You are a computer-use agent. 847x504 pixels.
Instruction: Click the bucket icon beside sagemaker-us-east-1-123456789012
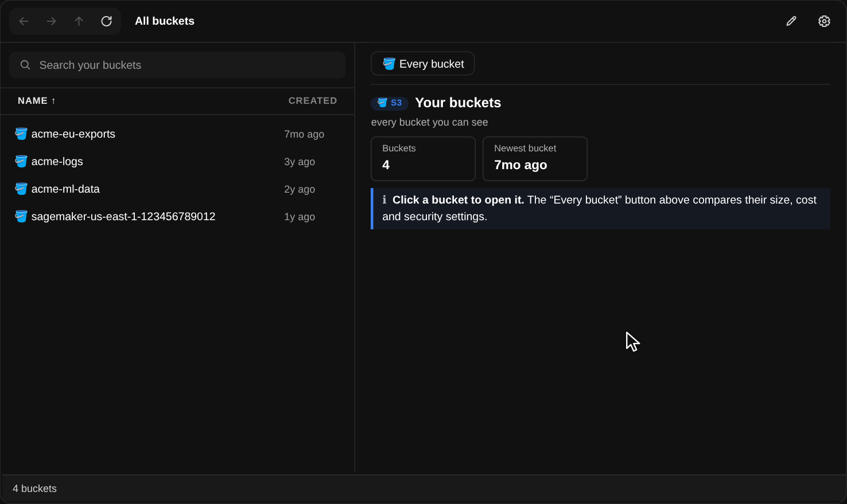tap(21, 216)
